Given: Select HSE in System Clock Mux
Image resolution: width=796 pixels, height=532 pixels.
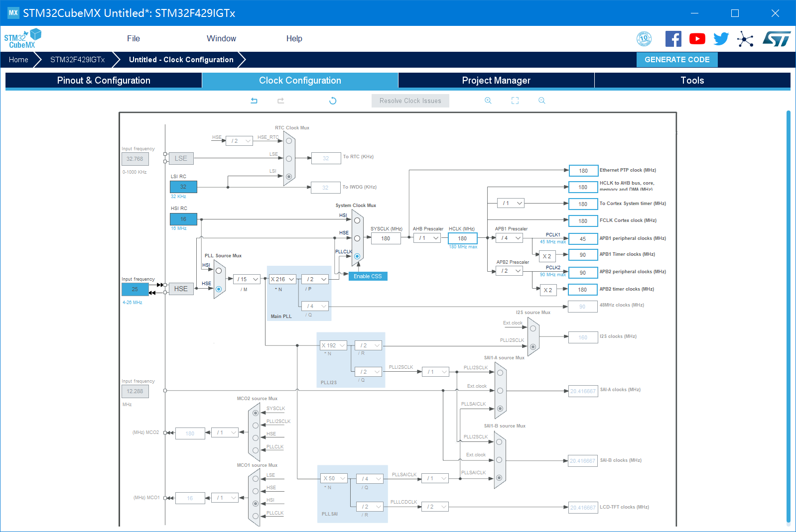Looking at the screenshot, I should coord(357,238).
